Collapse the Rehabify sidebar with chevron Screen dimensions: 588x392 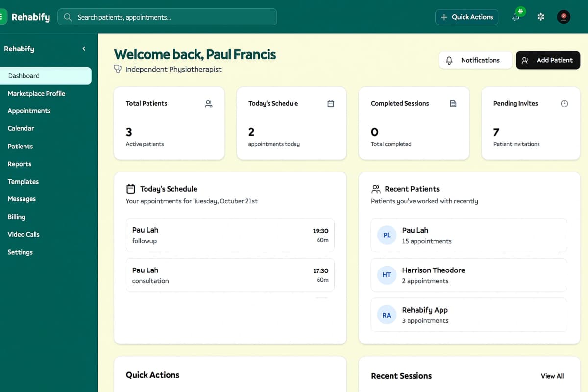(x=84, y=49)
